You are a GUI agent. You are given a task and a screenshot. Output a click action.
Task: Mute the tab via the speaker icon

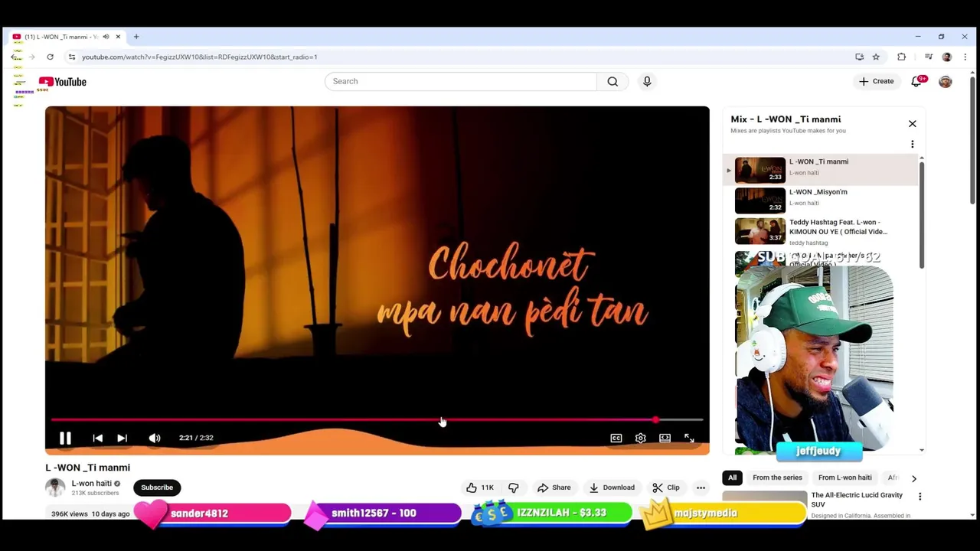coord(106,37)
